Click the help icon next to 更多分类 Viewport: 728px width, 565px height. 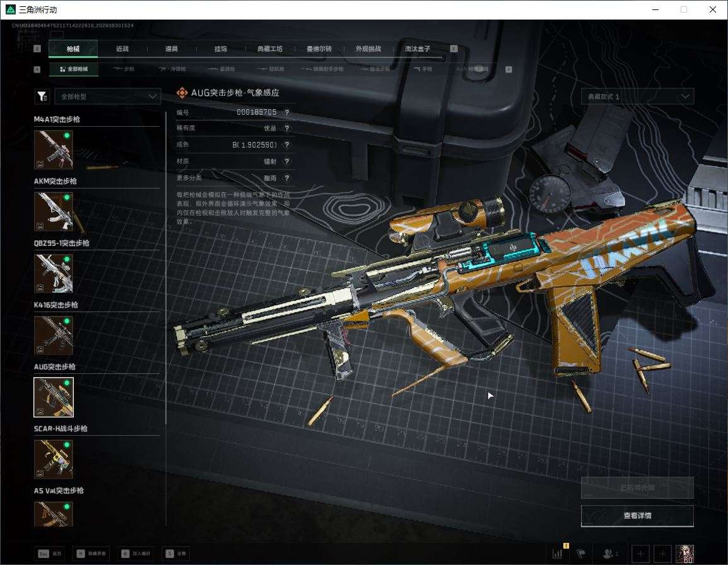click(x=287, y=178)
